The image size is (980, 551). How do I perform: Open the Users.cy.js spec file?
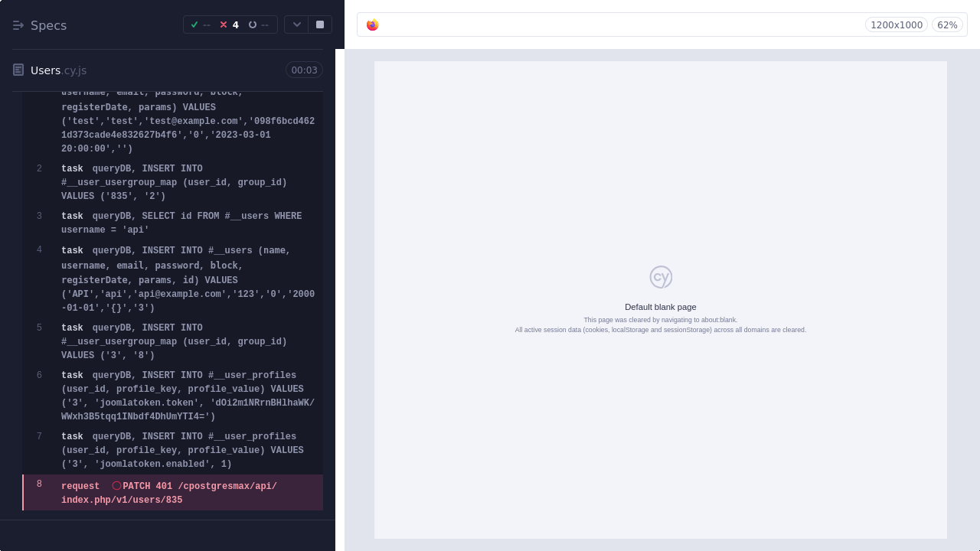(58, 70)
